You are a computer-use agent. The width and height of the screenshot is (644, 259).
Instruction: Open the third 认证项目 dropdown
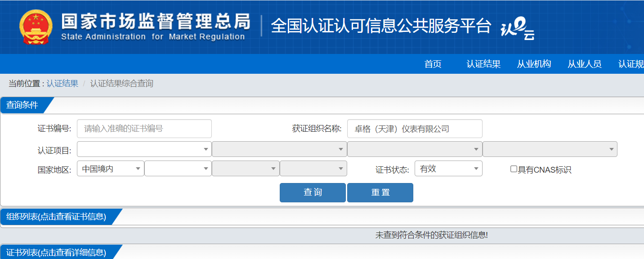pyautogui.click(x=415, y=149)
